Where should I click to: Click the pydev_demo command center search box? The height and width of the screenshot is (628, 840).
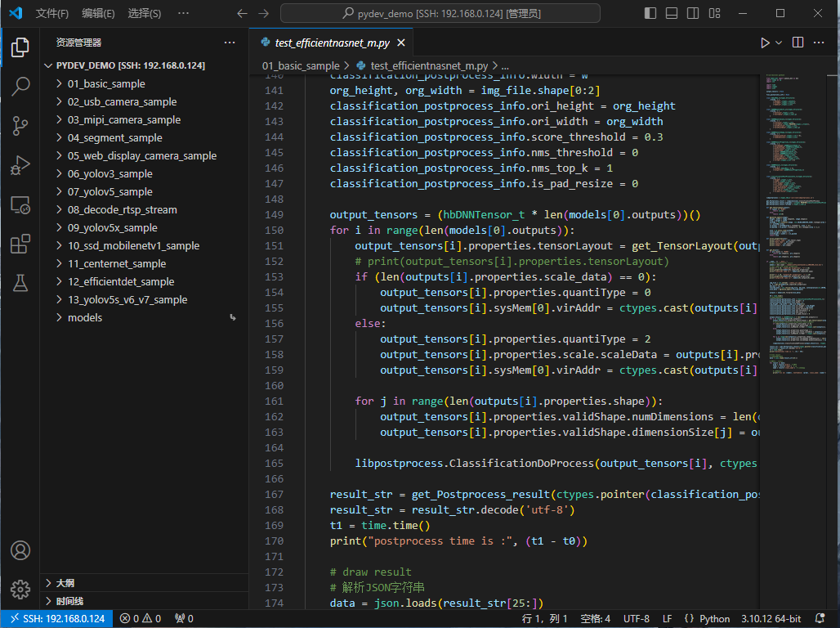click(440, 13)
